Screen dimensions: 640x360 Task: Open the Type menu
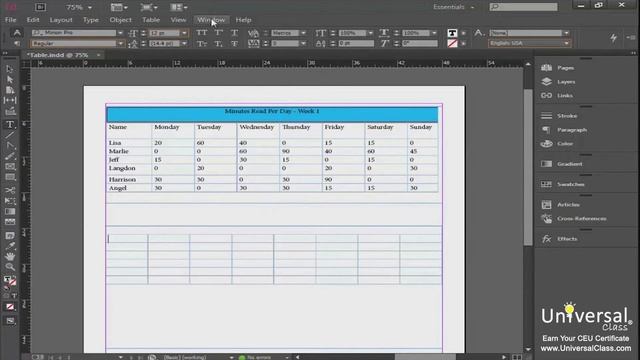[x=91, y=20]
